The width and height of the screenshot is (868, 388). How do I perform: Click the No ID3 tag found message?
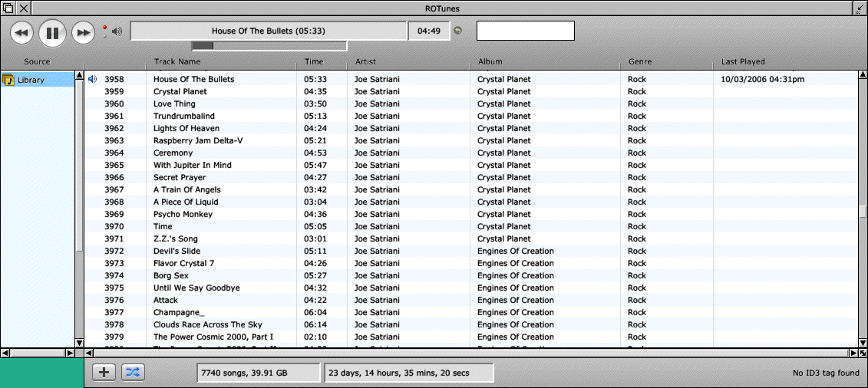tap(826, 373)
